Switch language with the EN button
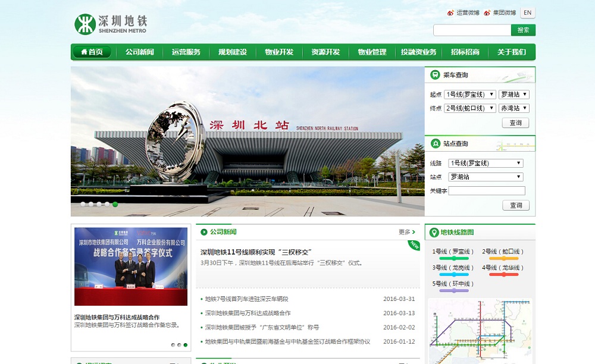 pos(527,12)
